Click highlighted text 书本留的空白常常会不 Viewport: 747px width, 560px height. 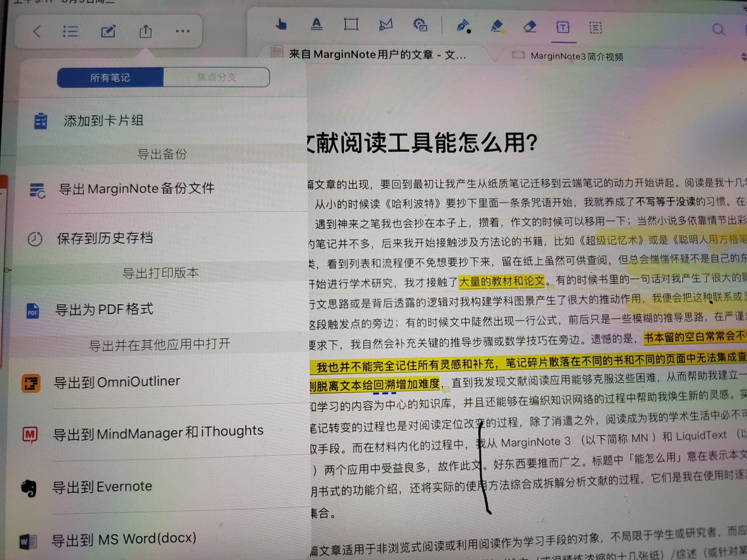(695, 337)
